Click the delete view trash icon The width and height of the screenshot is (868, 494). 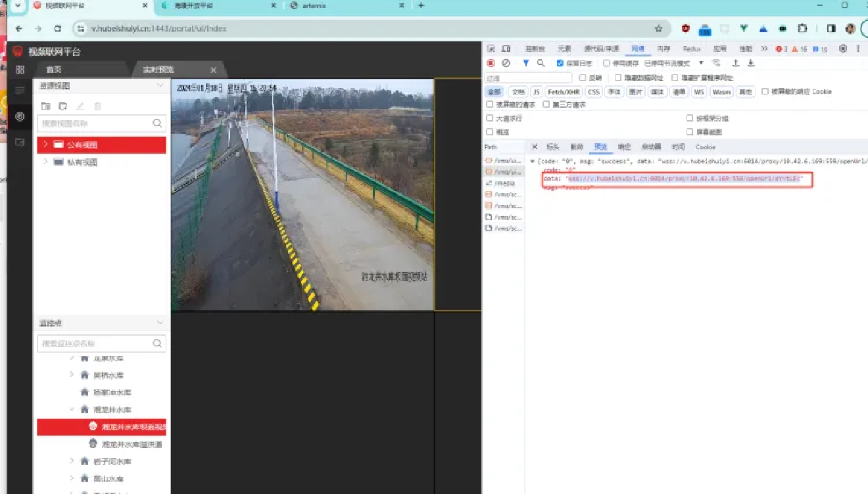[98, 106]
